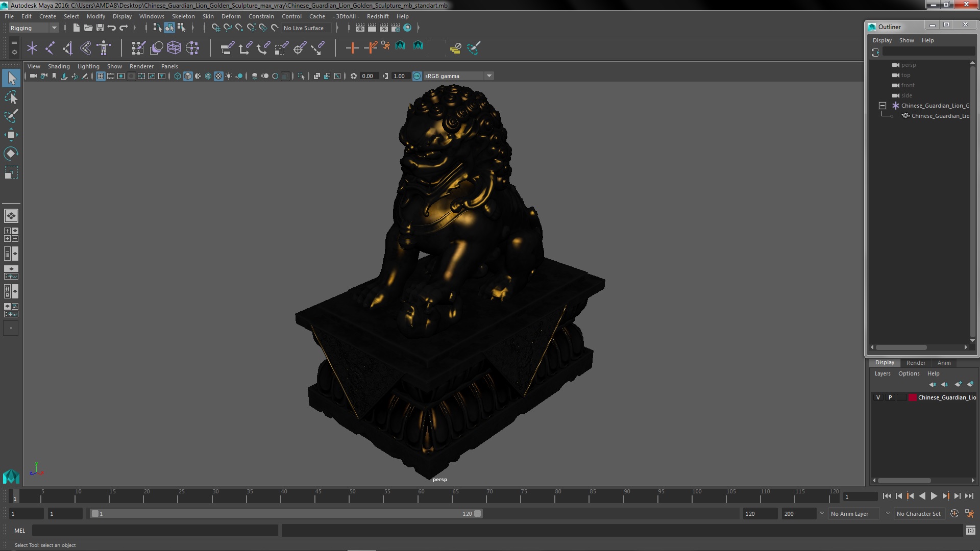Click the Save scene icon
This screenshot has height=551, width=980.
click(100, 28)
